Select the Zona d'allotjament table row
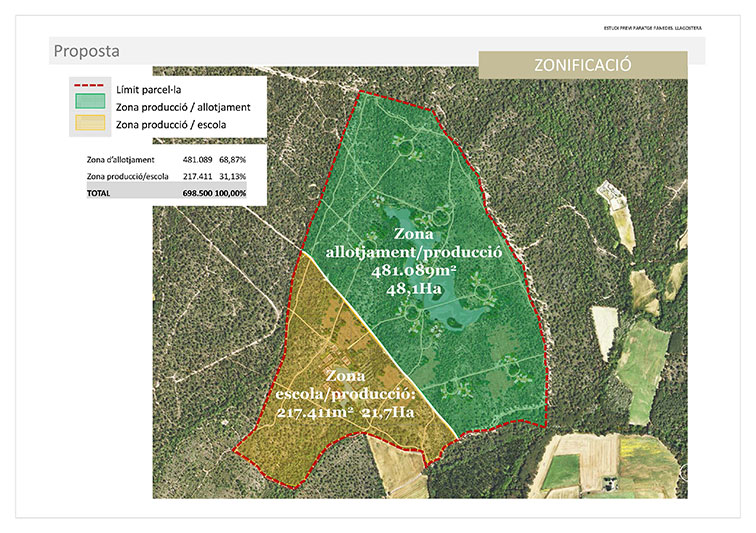 pos(165,160)
